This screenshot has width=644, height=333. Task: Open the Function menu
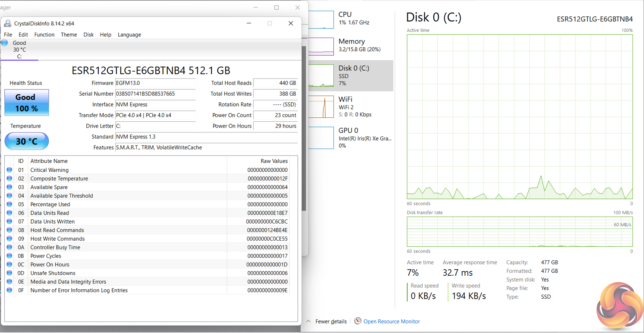[44, 35]
